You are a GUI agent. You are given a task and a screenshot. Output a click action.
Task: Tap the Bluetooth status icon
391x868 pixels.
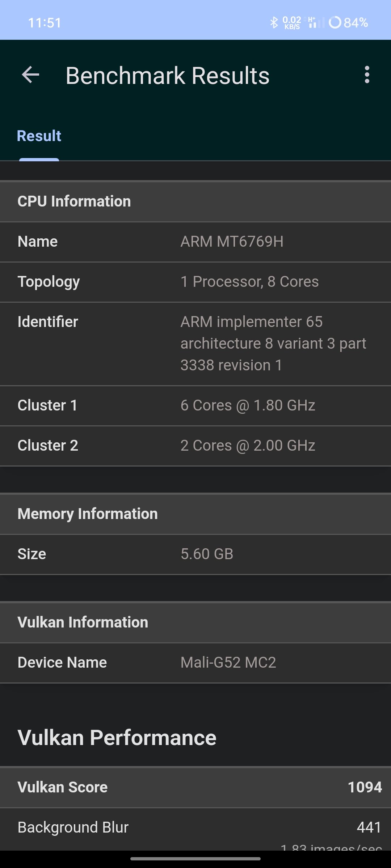pyautogui.click(x=274, y=22)
